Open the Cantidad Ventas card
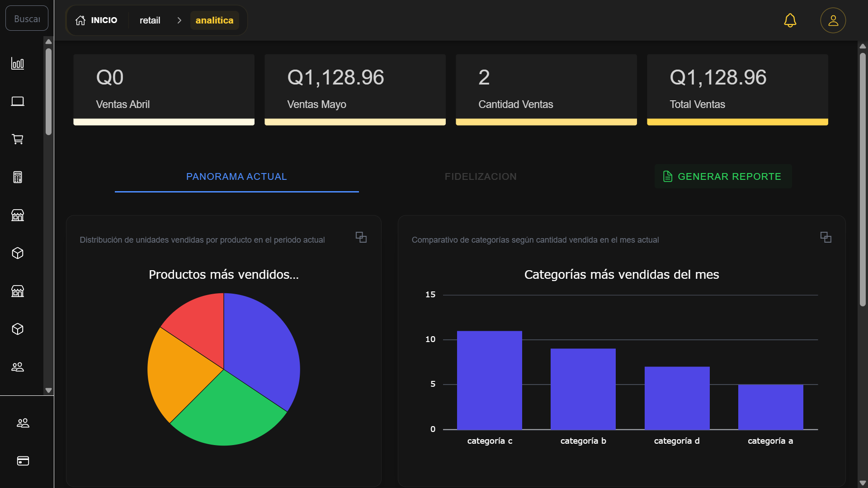The width and height of the screenshot is (868, 488). (546, 89)
